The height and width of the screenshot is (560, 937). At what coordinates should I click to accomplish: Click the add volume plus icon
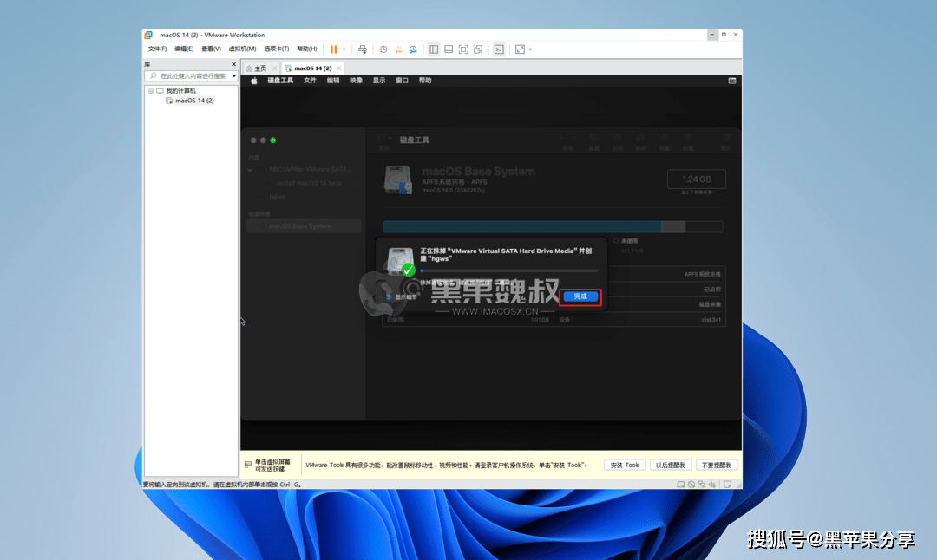click(561, 138)
